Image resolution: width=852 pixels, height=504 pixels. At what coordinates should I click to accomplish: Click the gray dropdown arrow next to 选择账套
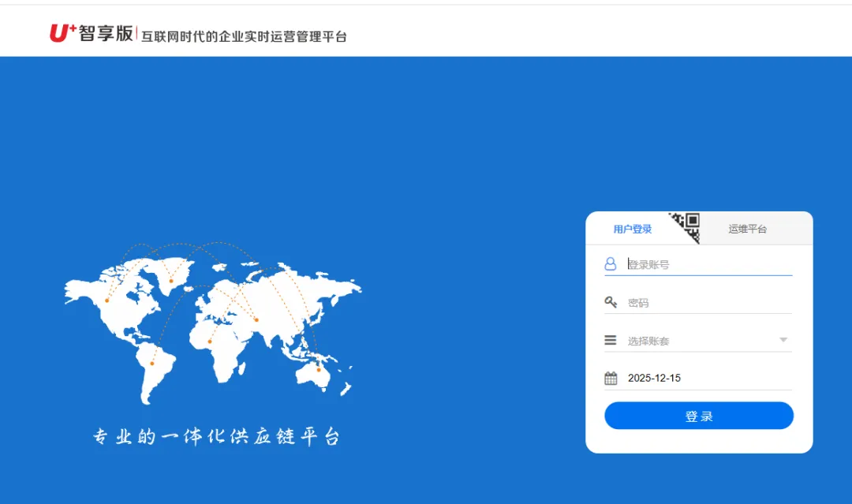coord(783,339)
